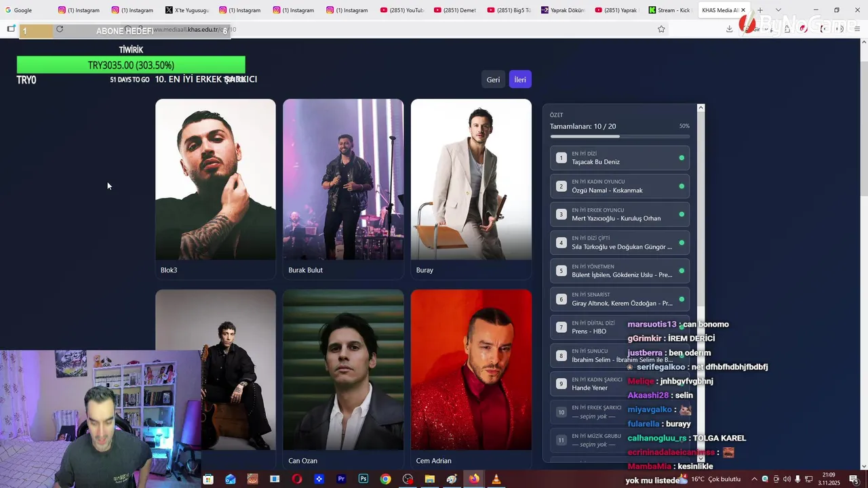
Task: Select the Burak Bulut nominee card
Action: (x=343, y=189)
